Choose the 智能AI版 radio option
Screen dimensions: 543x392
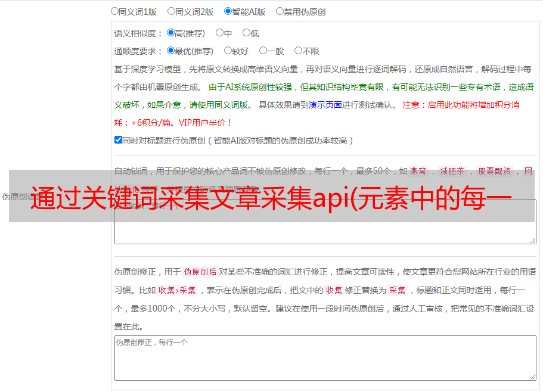(x=228, y=11)
